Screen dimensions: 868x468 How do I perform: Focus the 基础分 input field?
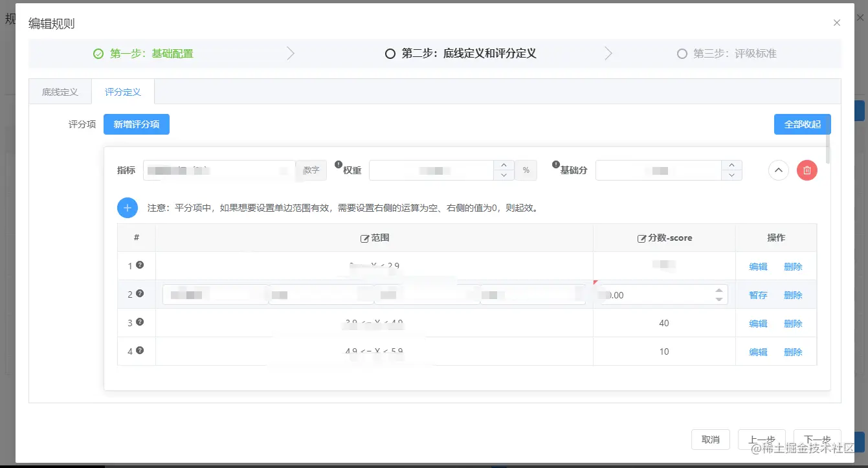tap(658, 170)
